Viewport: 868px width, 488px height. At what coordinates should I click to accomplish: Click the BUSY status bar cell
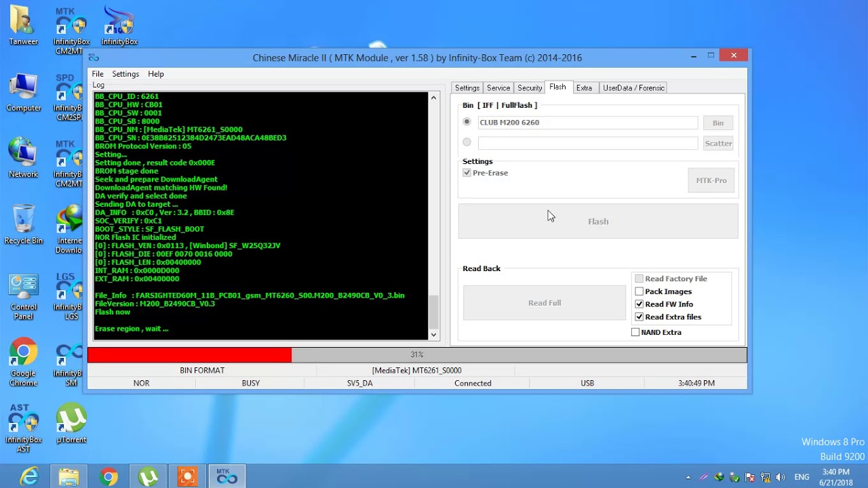pos(250,383)
